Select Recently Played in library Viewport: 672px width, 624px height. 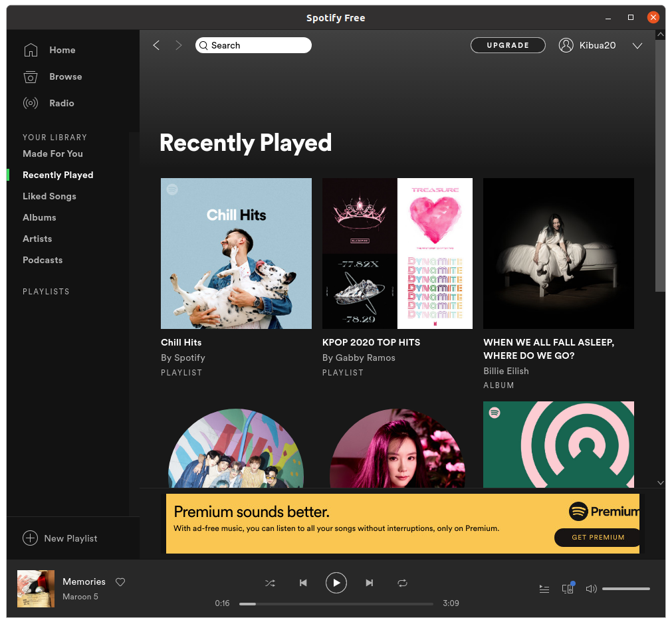tap(58, 175)
